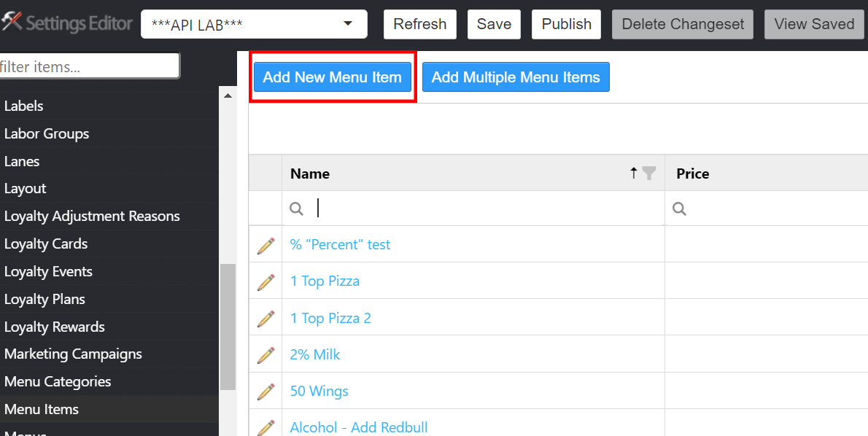Viewport: 868px width, 436px height.
Task: Click the sidebar scroll up arrow
Action: (228, 96)
